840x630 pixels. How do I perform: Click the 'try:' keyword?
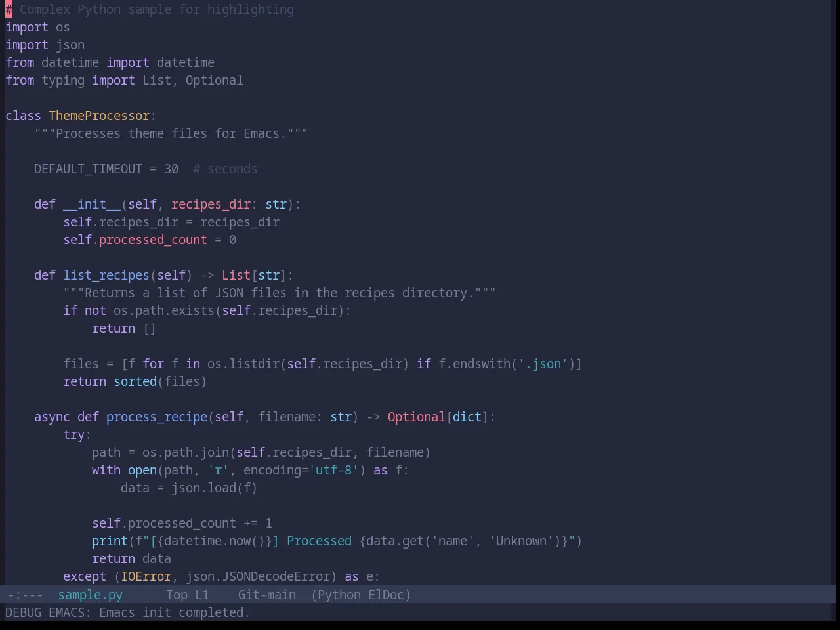77,434
